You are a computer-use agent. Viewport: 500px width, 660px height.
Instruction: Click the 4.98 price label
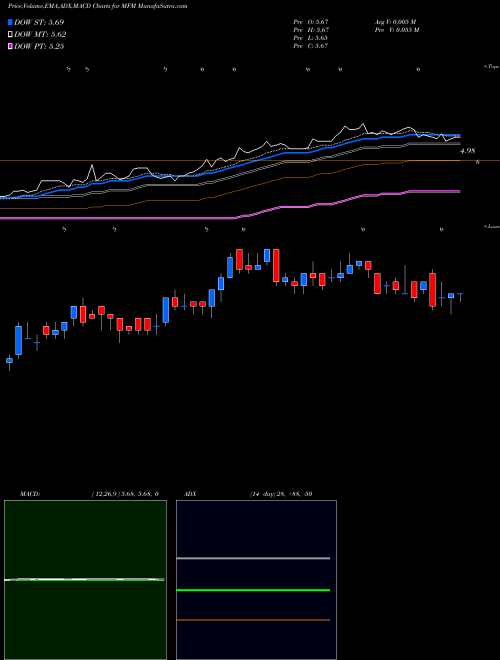coord(468,151)
